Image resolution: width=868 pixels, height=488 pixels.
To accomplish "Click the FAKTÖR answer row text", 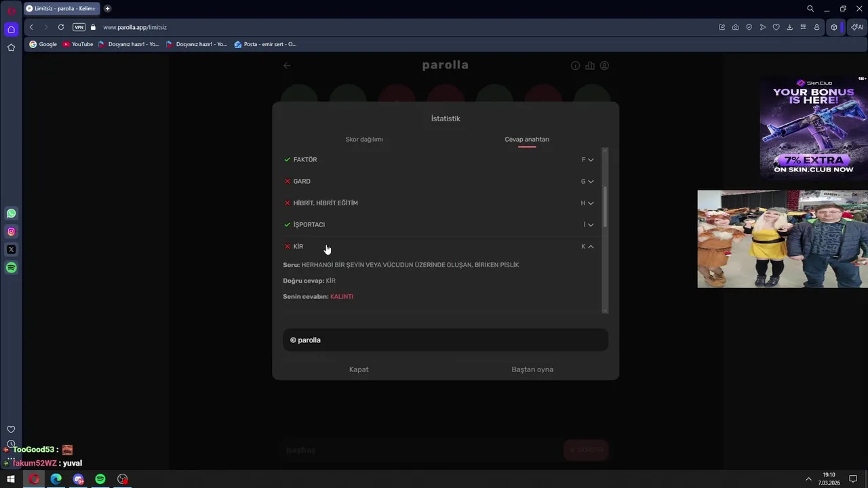I will coord(305,160).
